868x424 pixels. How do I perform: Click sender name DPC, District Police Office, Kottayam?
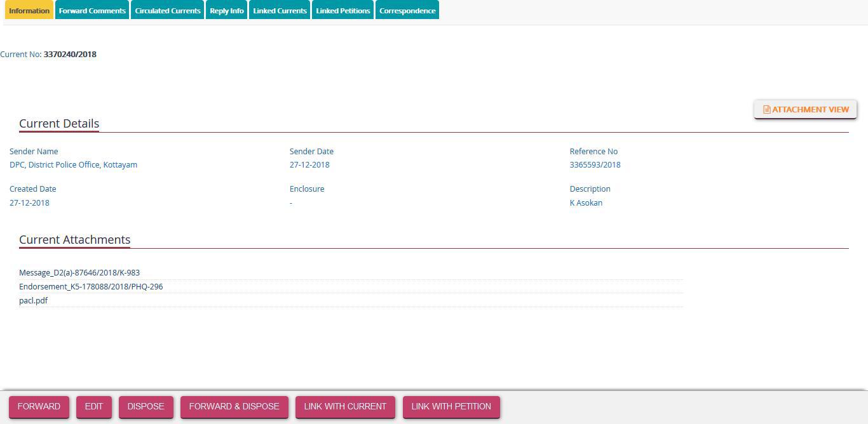pos(73,164)
